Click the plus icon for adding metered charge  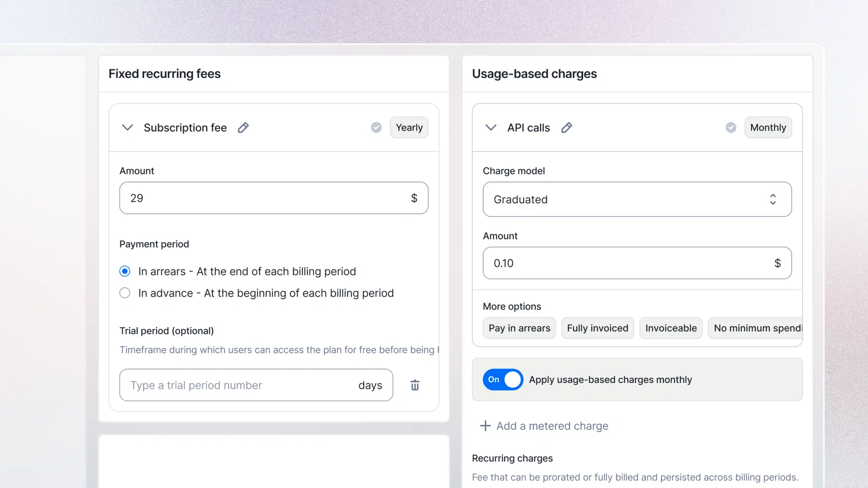[485, 426]
